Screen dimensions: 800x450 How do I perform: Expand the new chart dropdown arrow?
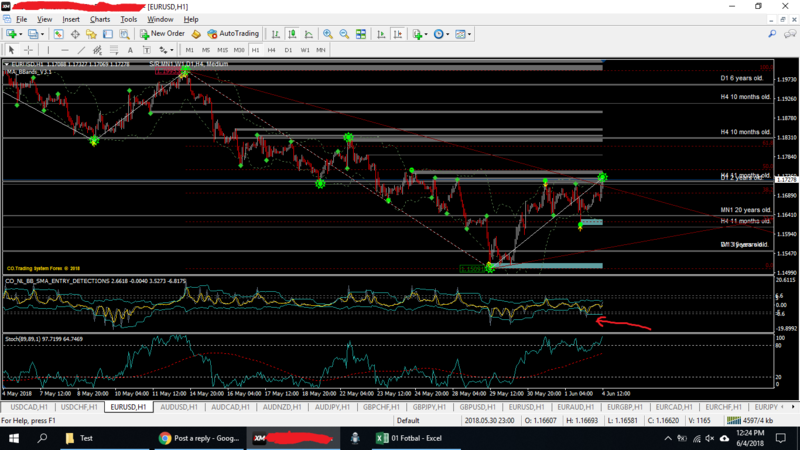(x=21, y=34)
